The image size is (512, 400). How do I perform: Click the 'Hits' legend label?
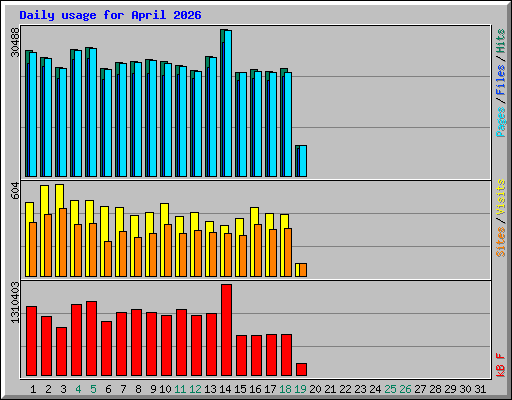pos(501,41)
